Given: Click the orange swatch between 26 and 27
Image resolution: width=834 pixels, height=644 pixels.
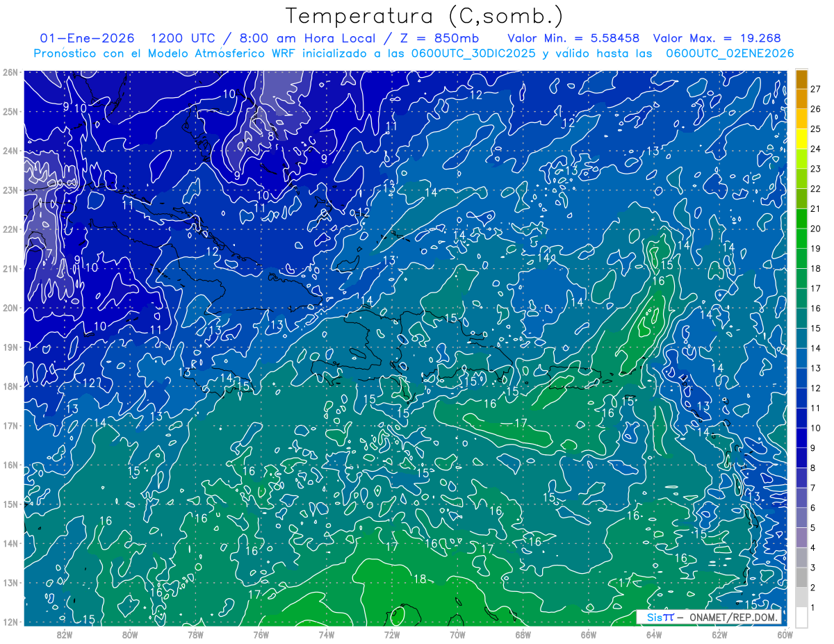Looking at the screenshot, I should point(801,99).
